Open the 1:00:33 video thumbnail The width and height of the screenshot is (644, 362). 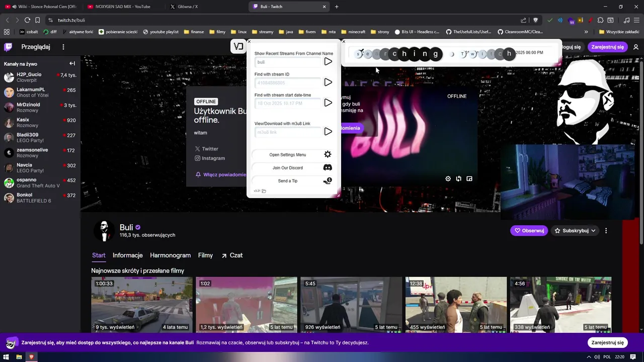(x=142, y=305)
